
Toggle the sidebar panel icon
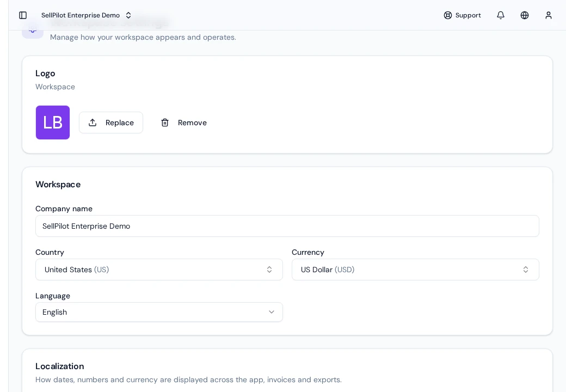click(23, 15)
